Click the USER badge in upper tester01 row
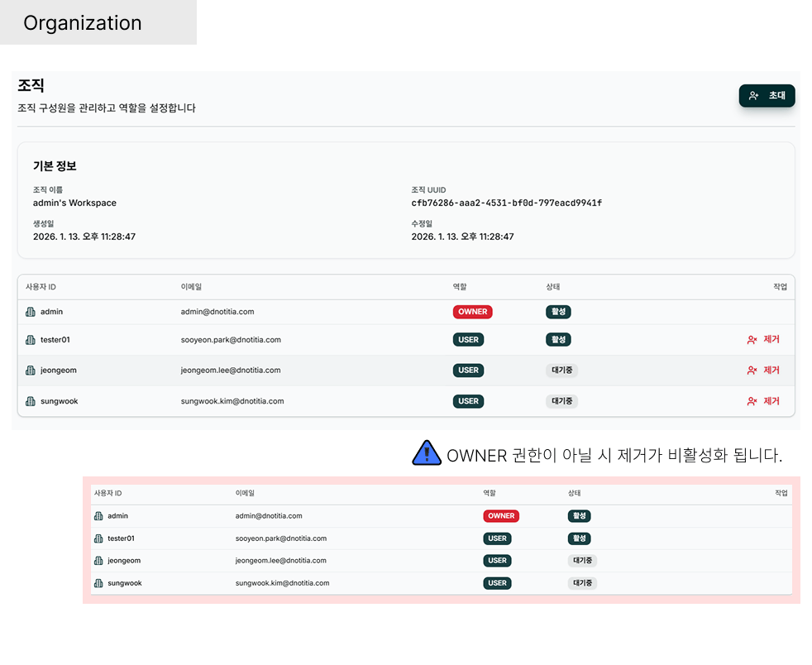 pyautogui.click(x=468, y=340)
